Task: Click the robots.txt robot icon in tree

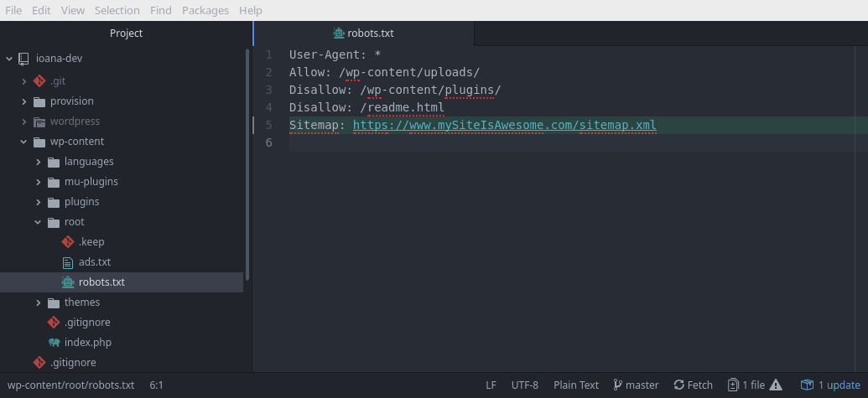Action: tap(68, 282)
